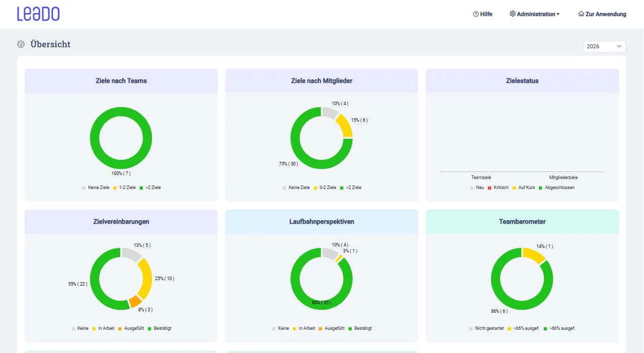Click the 'Ziele nach Mitglieder' card header
This screenshot has width=644, height=353.
click(x=321, y=80)
